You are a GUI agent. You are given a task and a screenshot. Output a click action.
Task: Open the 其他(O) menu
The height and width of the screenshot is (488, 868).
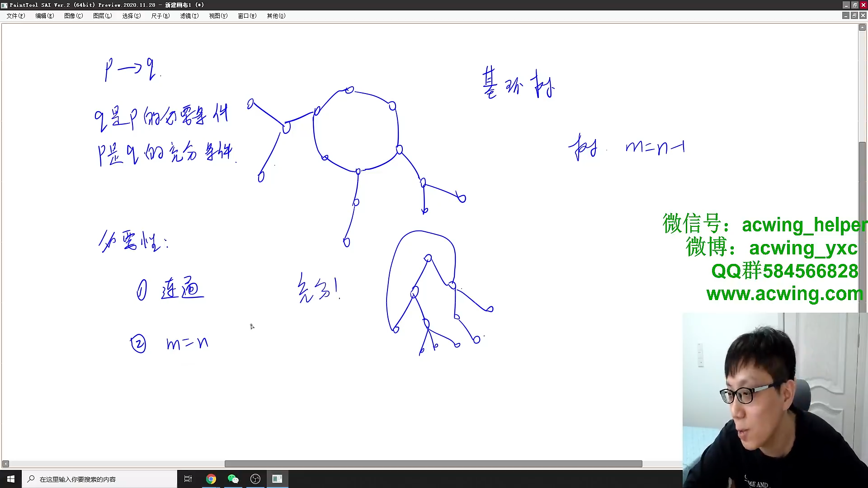click(x=276, y=16)
